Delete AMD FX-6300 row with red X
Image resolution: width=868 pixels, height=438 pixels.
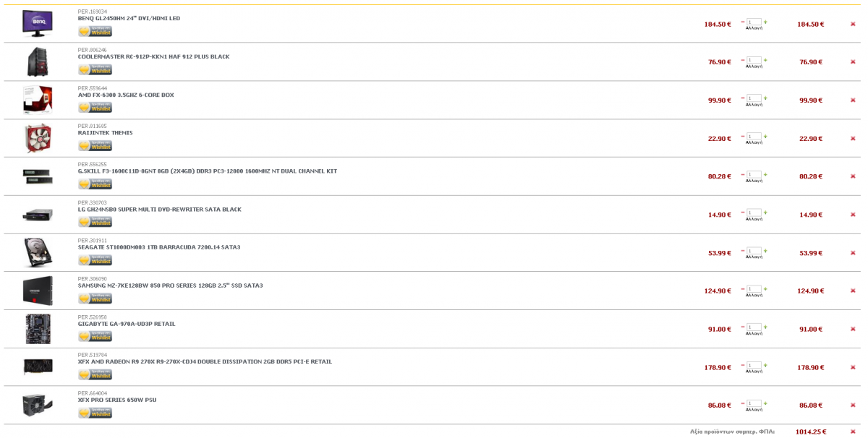(x=853, y=100)
